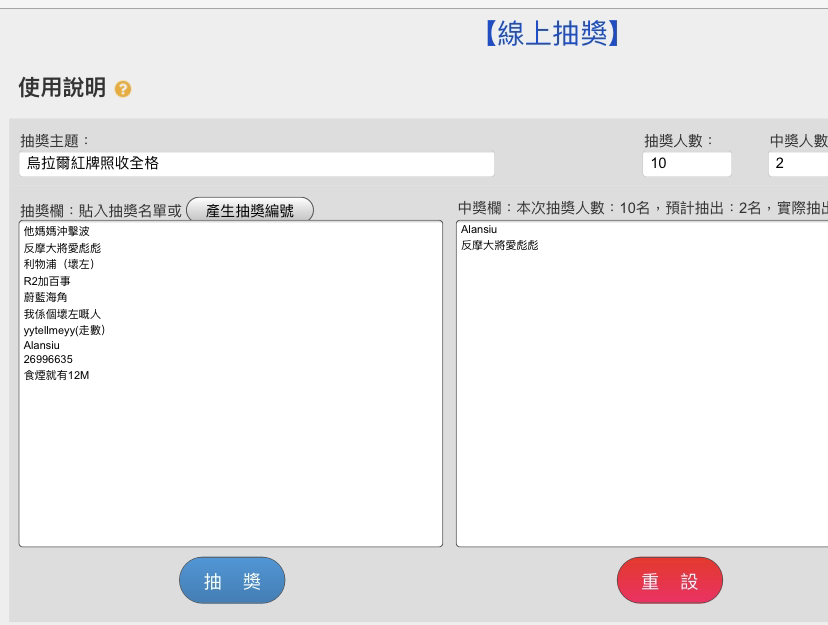Click Alansiu in the draw list
Viewport: 828px width, 625px height.
point(42,346)
